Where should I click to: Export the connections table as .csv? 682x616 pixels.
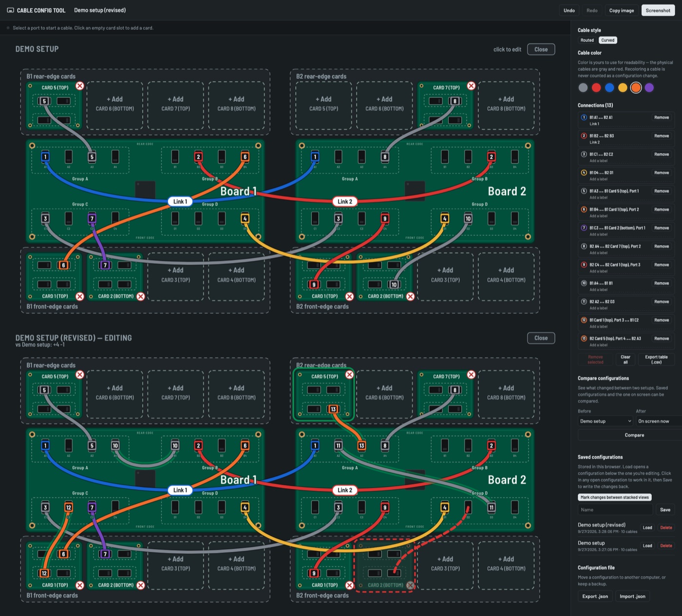pyautogui.click(x=656, y=359)
